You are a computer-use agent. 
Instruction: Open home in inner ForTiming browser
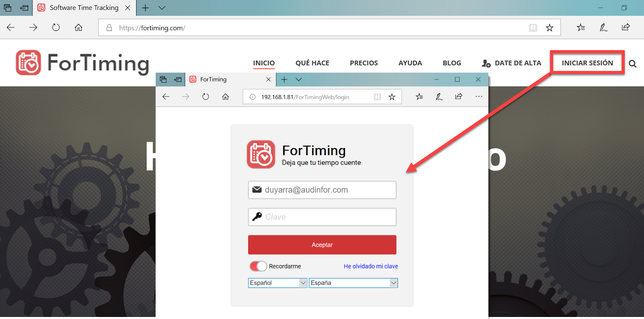point(225,97)
